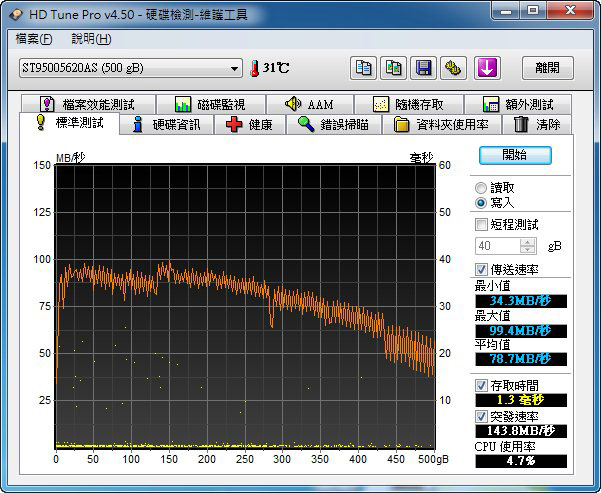Open the options wrench icon

[453, 68]
